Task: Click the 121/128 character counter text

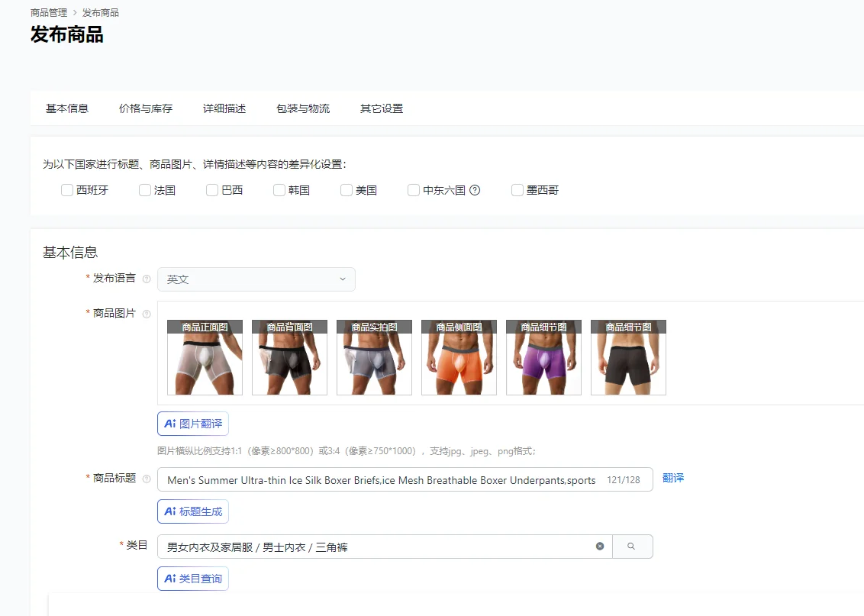Action: [x=624, y=480]
